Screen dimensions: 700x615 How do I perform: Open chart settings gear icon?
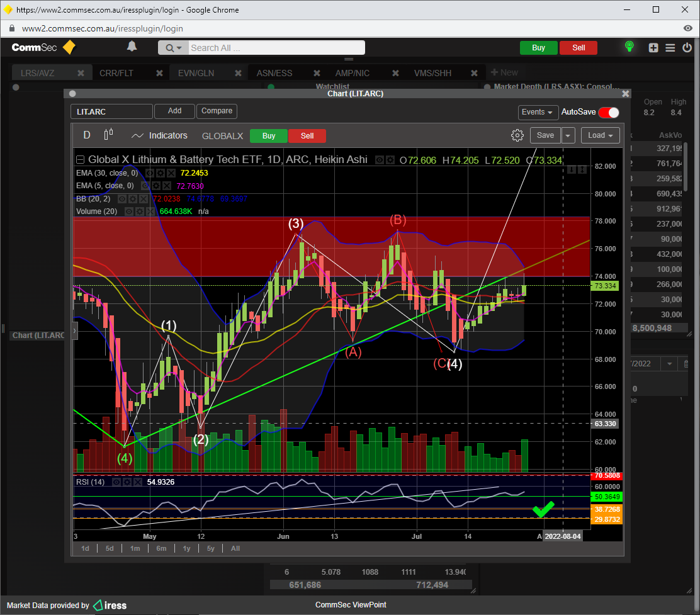click(517, 135)
